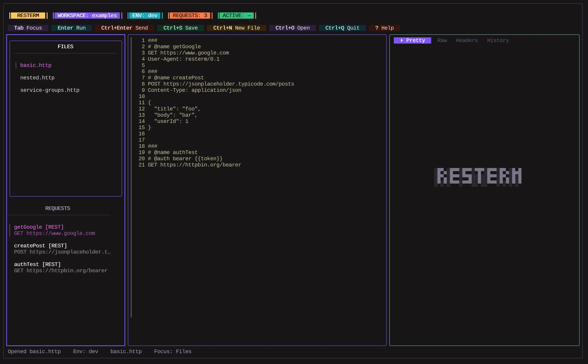Click the RESTERM badge in header
Screen dimensions: 588x364
(28, 15)
